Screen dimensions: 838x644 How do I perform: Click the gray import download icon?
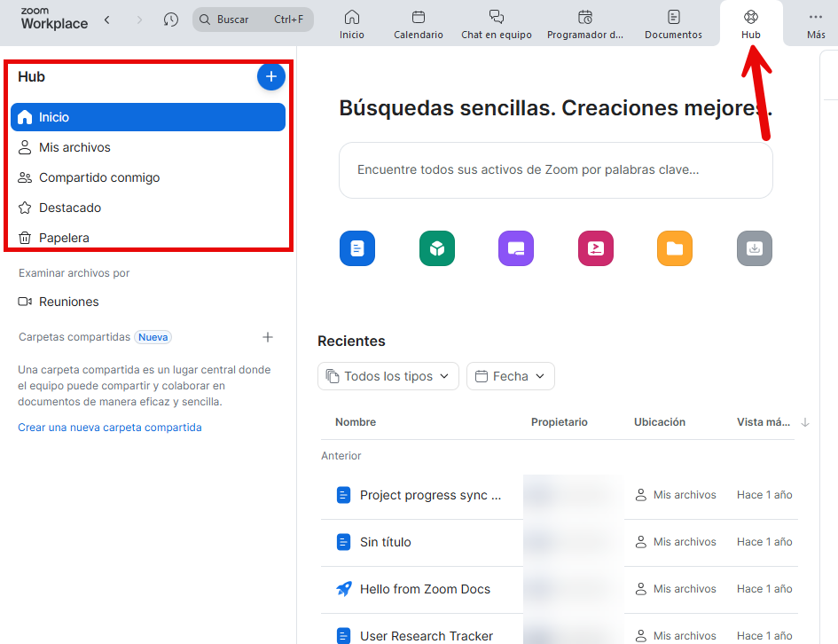754,248
